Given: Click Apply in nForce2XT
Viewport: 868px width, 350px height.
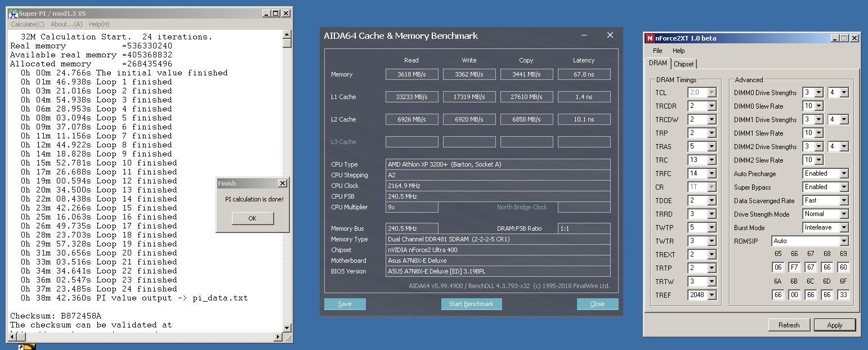Looking at the screenshot, I should click(x=834, y=325).
